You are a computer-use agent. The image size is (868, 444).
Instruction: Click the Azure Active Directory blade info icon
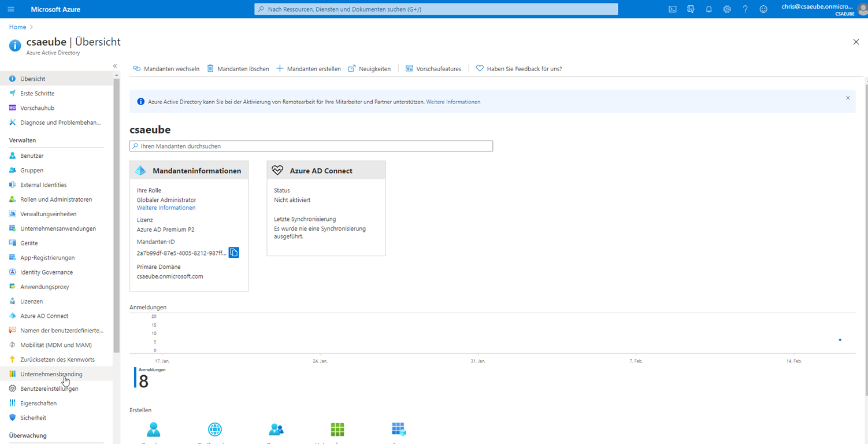(x=15, y=46)
